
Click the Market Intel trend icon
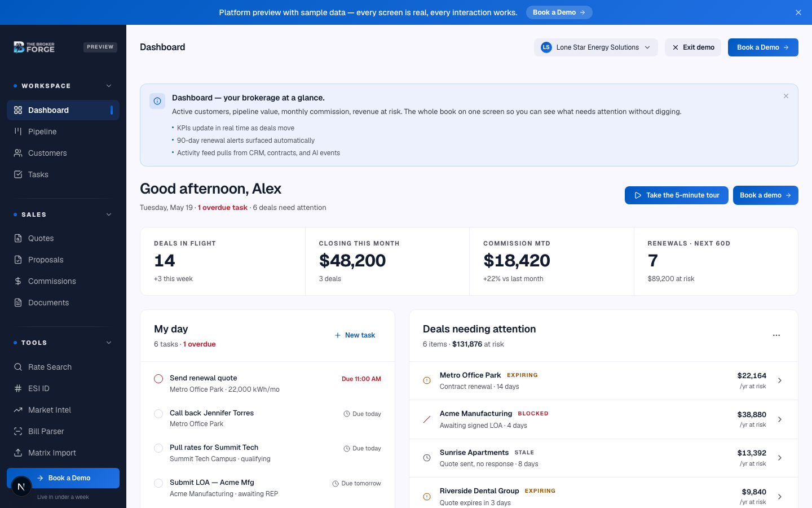coord(18,410)
